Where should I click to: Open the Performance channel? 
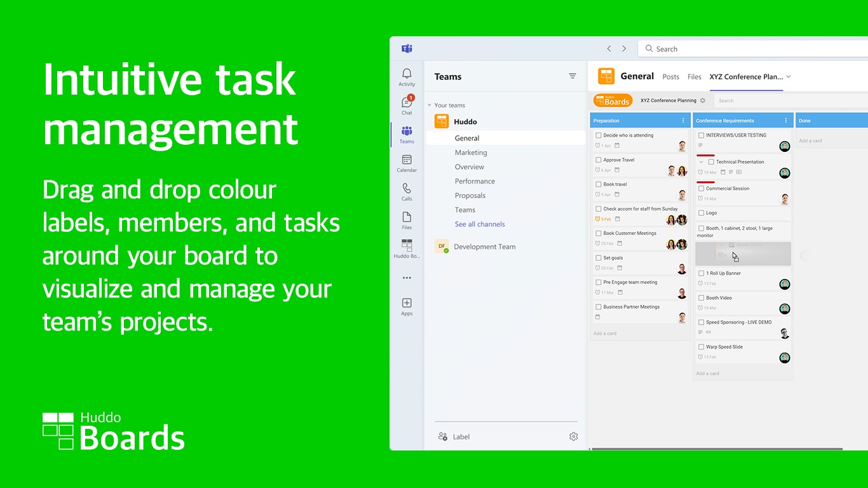tap(475, 181)
